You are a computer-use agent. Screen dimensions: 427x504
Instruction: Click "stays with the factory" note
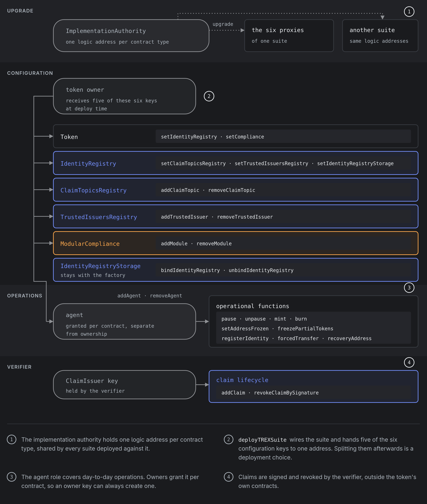point(93,275)
